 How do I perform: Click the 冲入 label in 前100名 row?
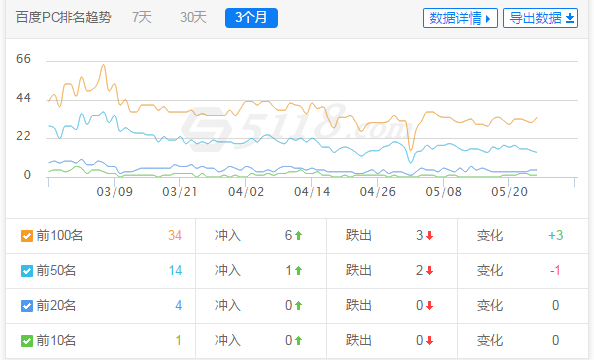click(228, 235)
